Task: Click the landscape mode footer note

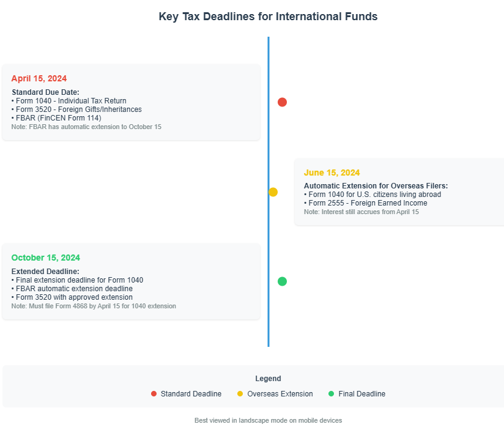Action: click(x=268, y=420)
